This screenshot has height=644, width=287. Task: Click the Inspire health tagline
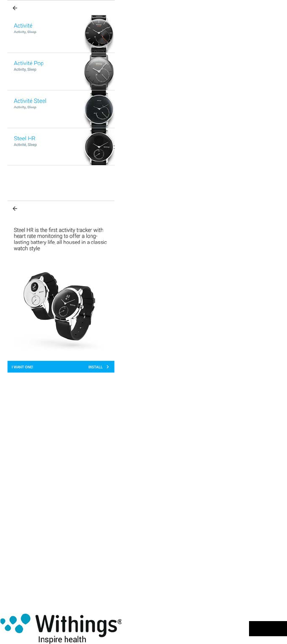[x=62, y=639]
